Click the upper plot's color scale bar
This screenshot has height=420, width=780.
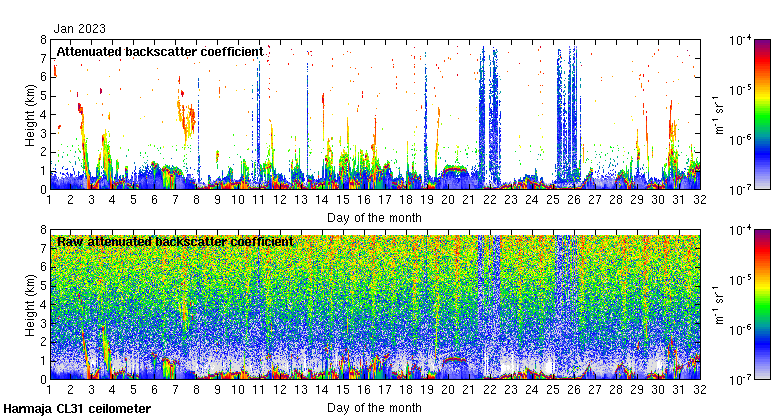[x=763, y=114]
